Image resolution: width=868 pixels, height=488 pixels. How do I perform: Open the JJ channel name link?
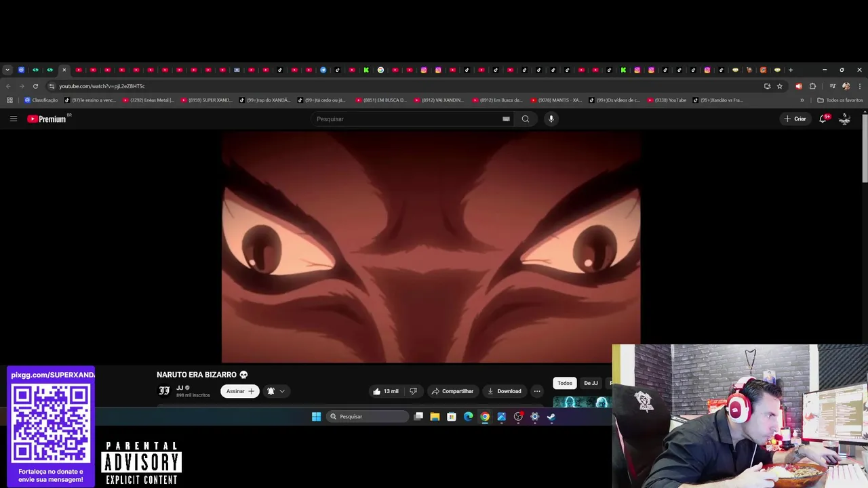coord(180,388)
